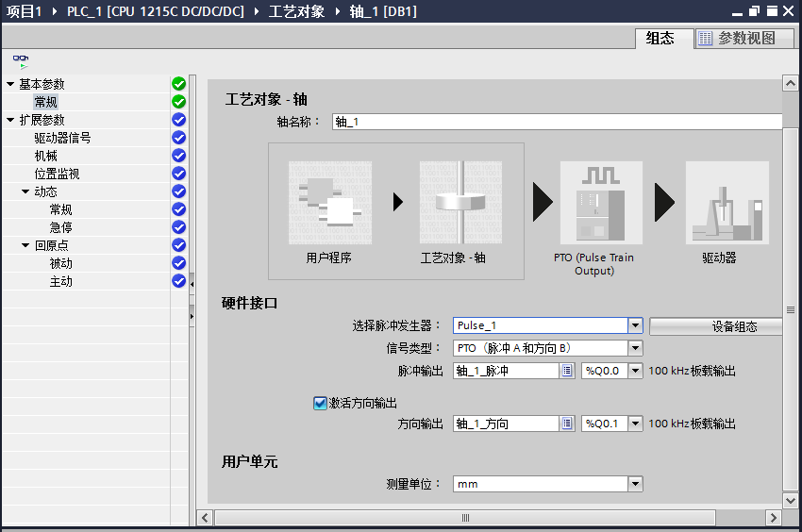Toggle the 激活方向输出 checkbox

pyautogui.click(x=320, y=403)
